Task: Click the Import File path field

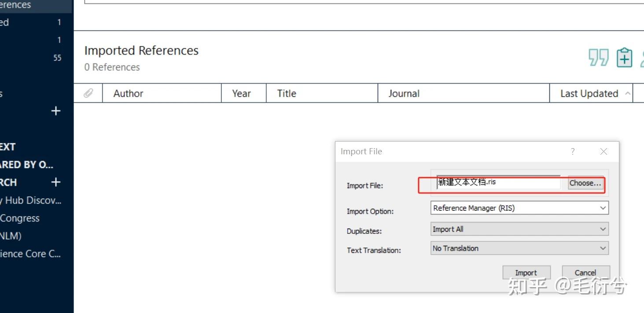Action: coord(499,182)
